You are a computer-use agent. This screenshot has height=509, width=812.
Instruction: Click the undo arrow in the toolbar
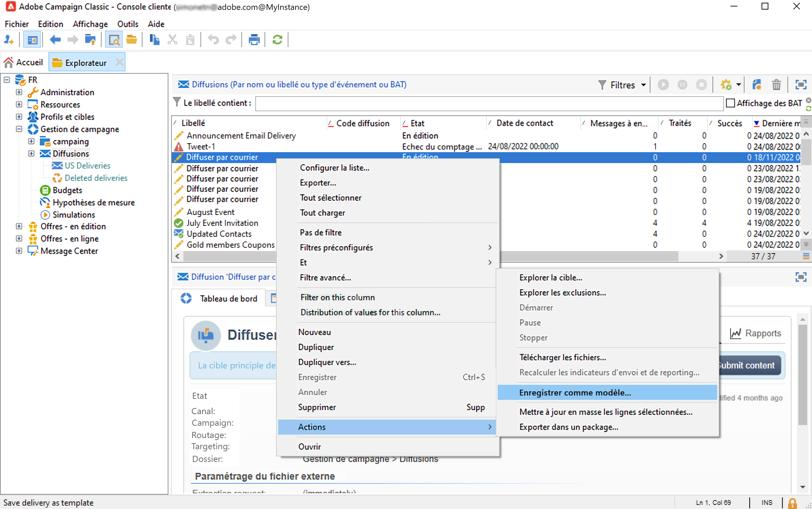[213, 40]
